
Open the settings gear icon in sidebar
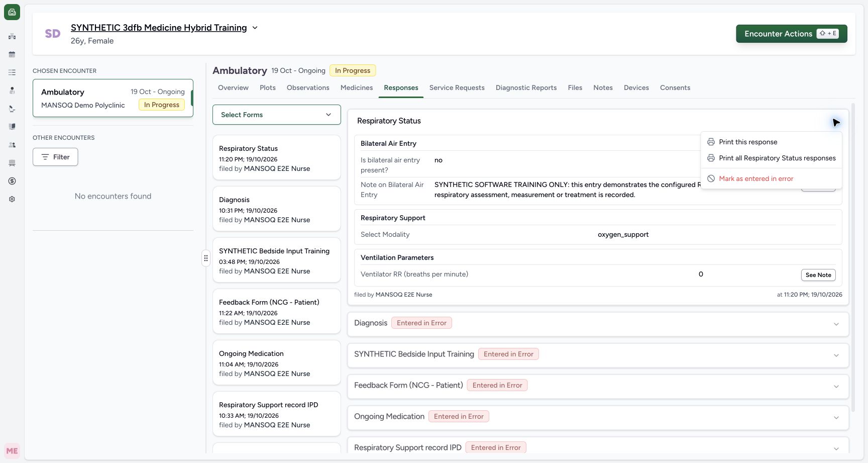(12, 199)
